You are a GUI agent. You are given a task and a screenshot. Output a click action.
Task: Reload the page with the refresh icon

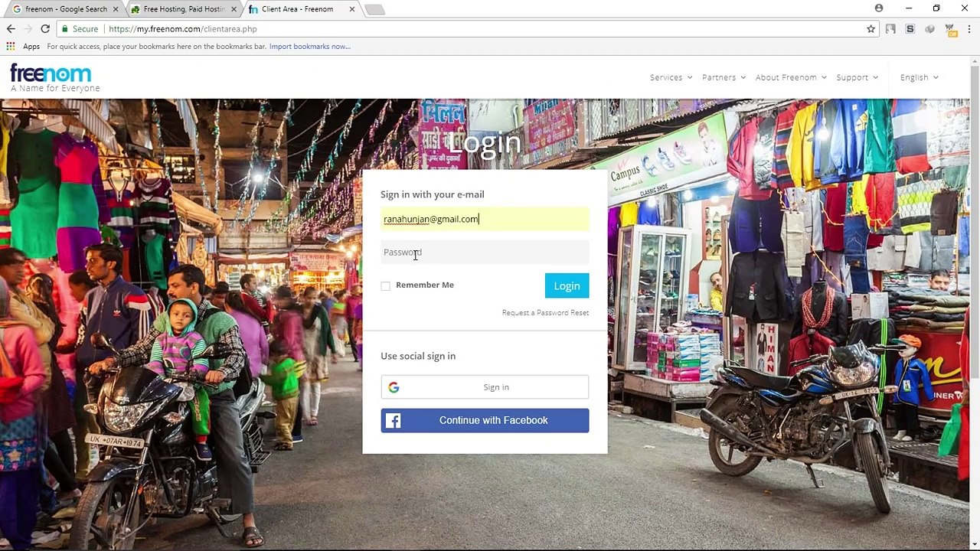pyautogui.click(x=45, y=29)
